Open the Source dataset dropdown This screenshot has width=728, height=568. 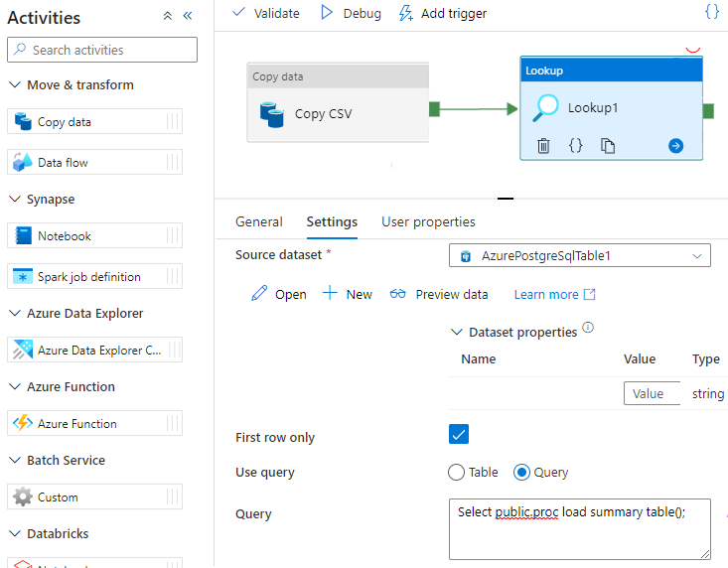tap(580, 255)
